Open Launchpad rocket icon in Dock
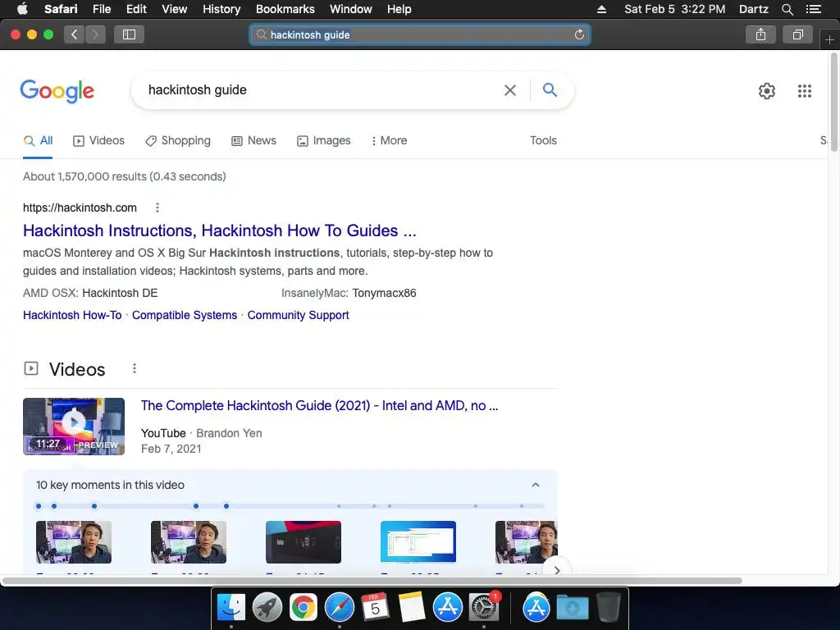 pyautogui.click(x=267, y=608)
